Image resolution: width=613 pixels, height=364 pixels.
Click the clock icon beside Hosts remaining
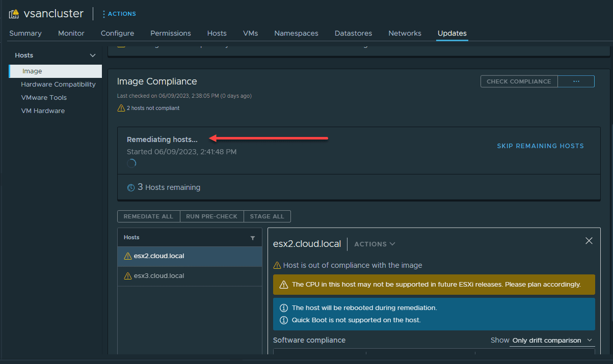click(131, 187)
